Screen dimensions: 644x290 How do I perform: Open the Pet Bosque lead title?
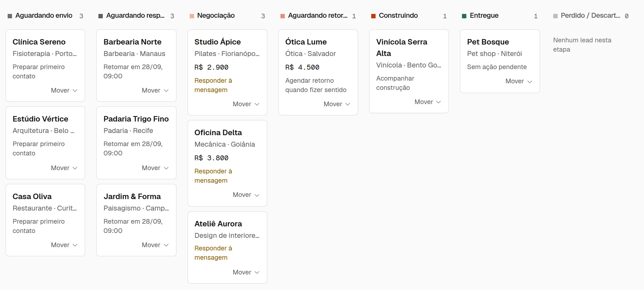coord(488,42)
